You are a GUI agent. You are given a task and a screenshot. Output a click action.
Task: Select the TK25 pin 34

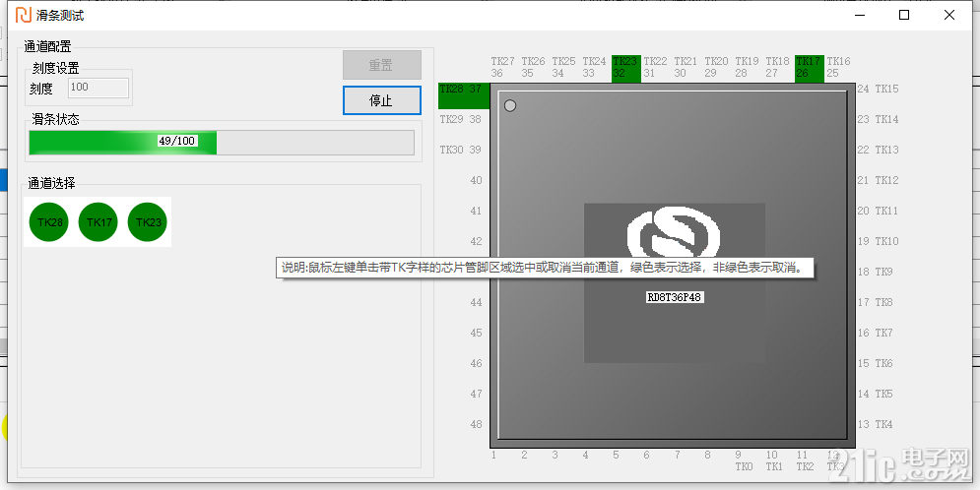(564, 68)
